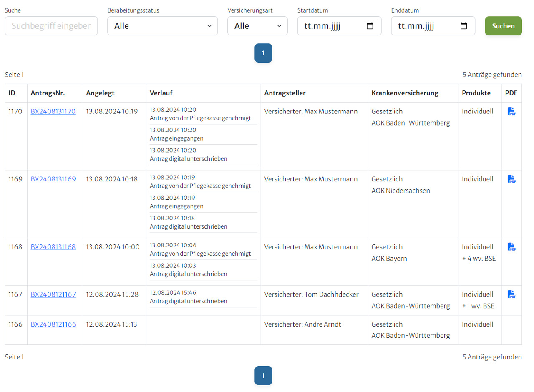Open PDF for application BX2408131170

tap(511, 111)
